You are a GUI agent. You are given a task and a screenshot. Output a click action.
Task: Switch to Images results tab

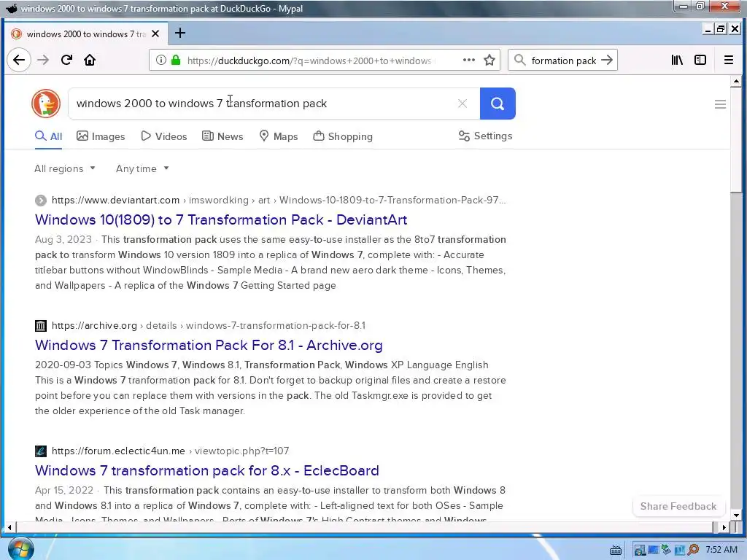101,136
